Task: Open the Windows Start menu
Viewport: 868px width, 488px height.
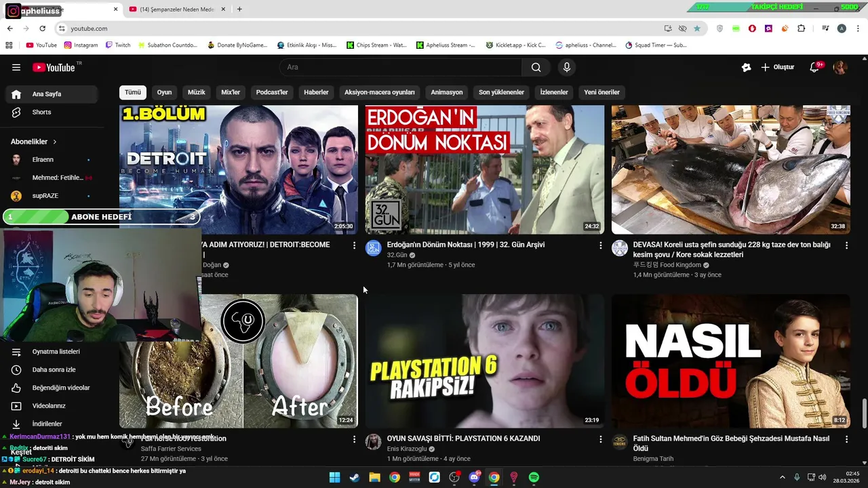Action: coord(334,477)
